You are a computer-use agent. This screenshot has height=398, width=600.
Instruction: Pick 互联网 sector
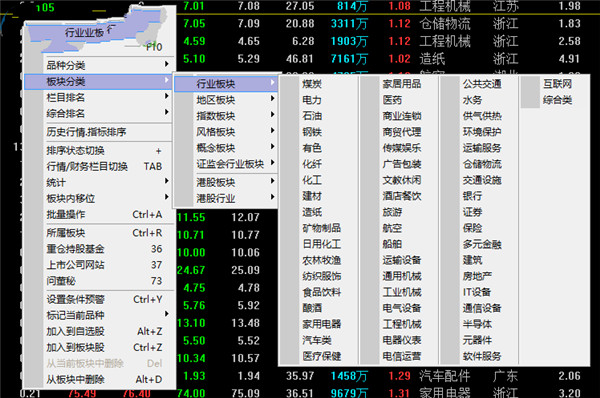[558, 84]
